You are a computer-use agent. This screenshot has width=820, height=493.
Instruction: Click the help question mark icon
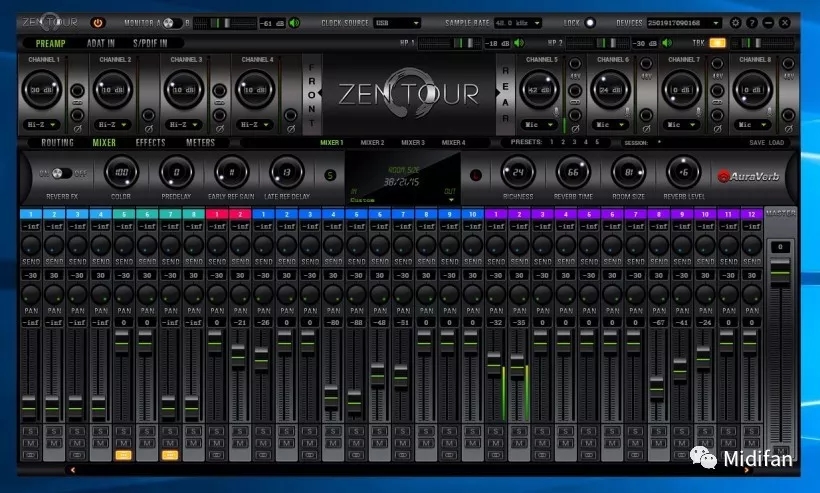[x=752, y=22]
